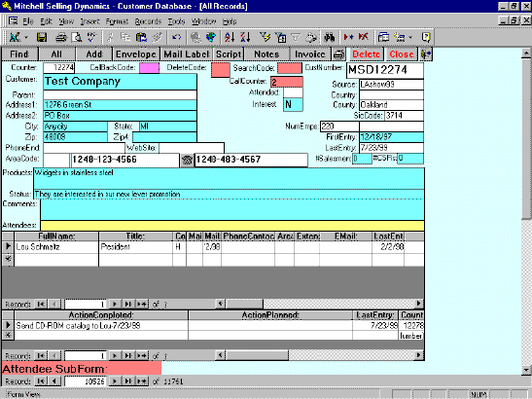This screenshot has width=532, height=399.
Task: Click the Print toolbar icon
Action: pyautogui.click(x=61, y=37)
